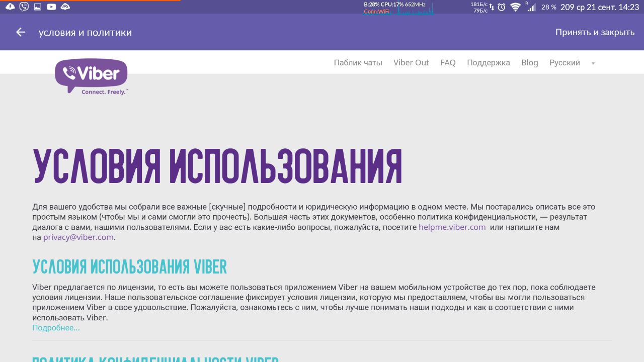This screenshot has width=644, height=362.
Task: Tap the data transfer arrows icon
Action: pyautogui.click(x=492, y=7)
